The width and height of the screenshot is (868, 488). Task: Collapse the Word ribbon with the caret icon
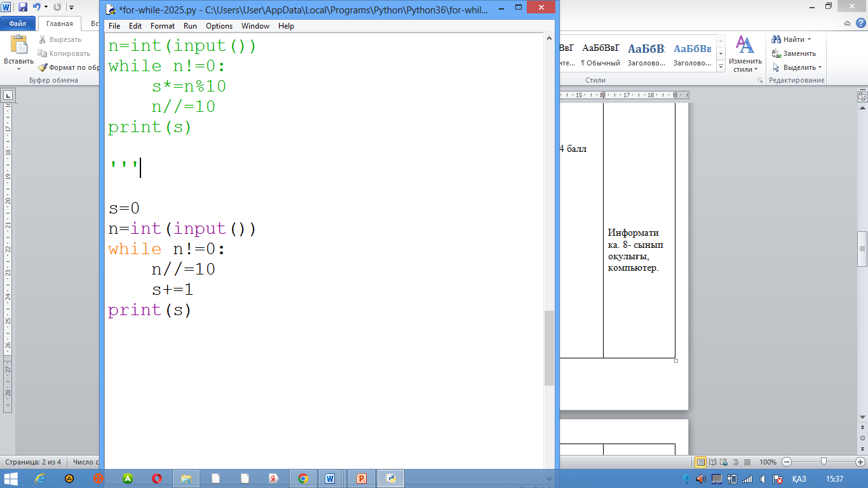click(x=848, y=24)
